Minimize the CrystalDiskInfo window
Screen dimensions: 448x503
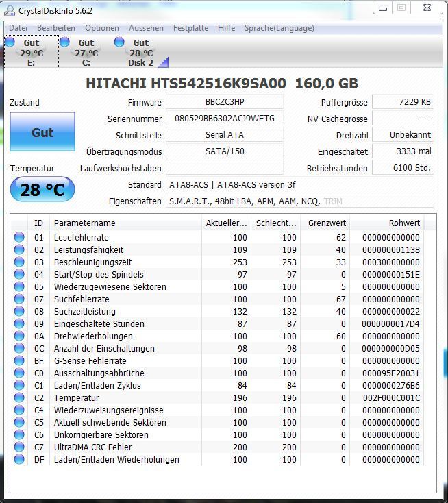(x=383, y=8)
